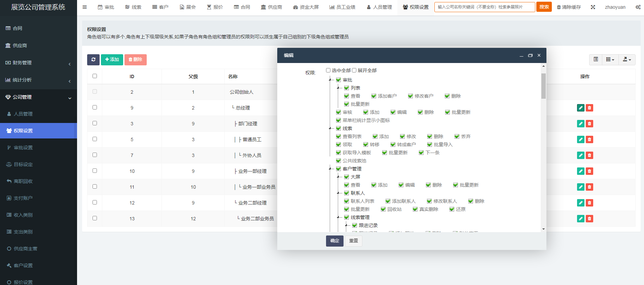Click the hamburger menu toggle icon
The image size is (644, 285).
pyautogui.click(x=85, y=7)
